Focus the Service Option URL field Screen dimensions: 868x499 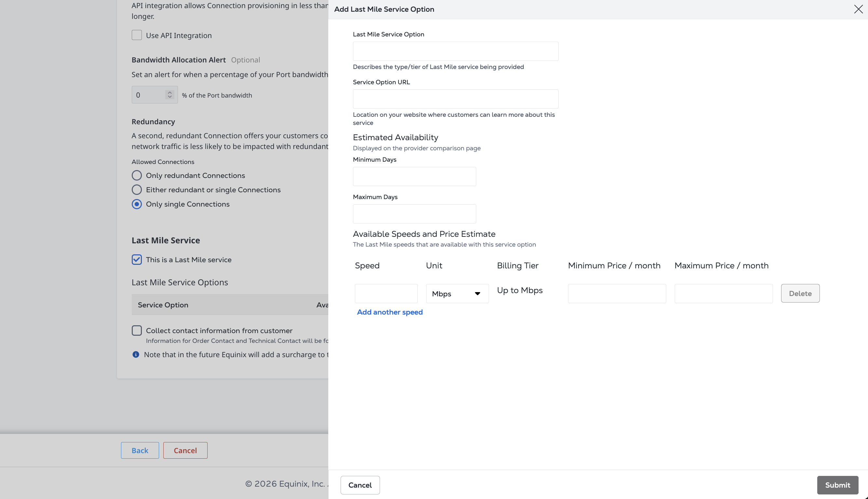[x=455, y=99]
